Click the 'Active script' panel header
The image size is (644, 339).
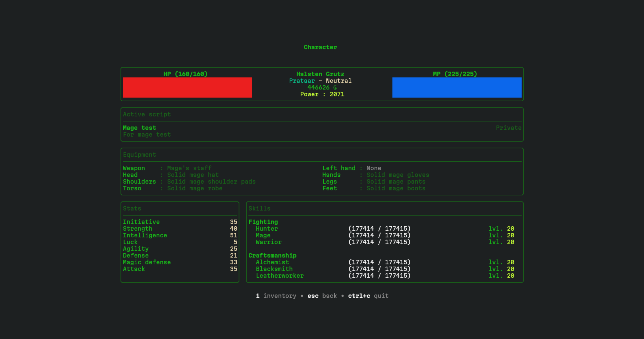point(147,114)
